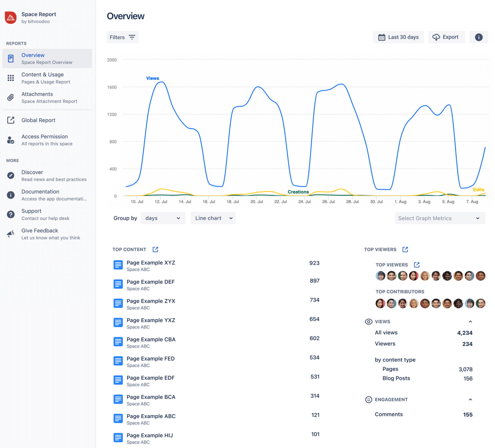The height and width of the screenshot is (448, 495).
Task: Collapse the ENGAGEMENT section
Action: [471, 399]
